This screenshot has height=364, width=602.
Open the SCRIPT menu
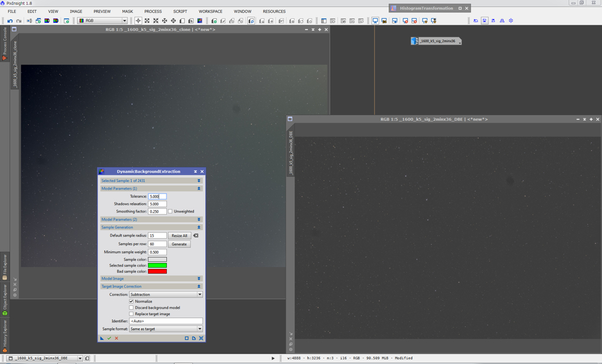(180, 12)
